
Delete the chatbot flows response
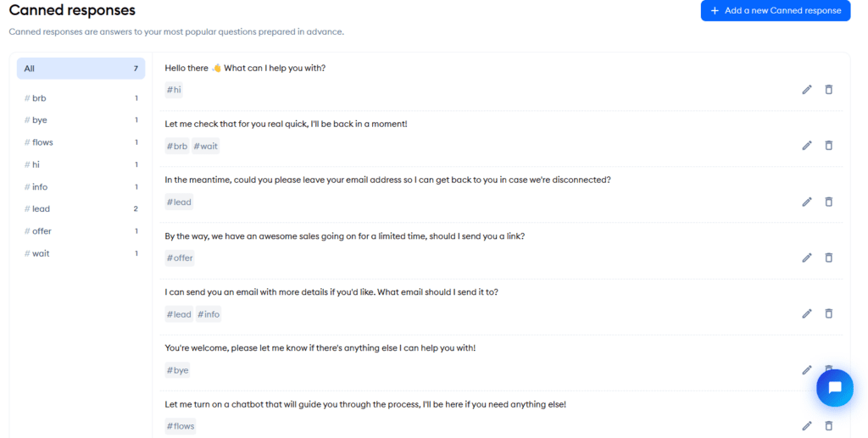pyautogui.click(x=829, y=426)
